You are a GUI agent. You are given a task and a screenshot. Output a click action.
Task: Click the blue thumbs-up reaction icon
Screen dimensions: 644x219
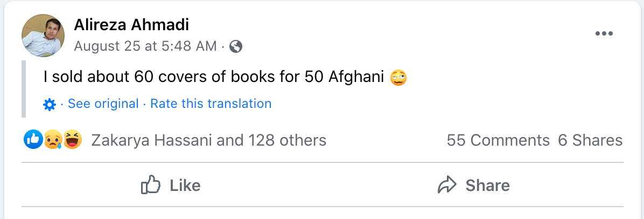click(33, 141)
